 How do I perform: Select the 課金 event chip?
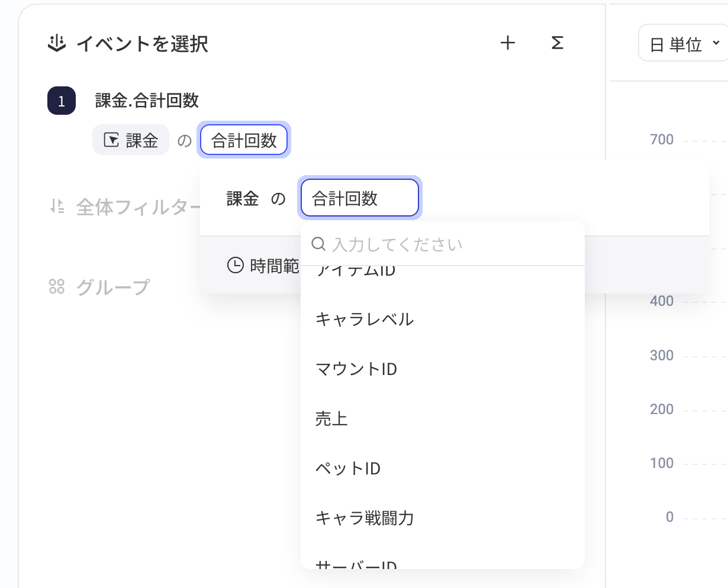pos(131,140)
